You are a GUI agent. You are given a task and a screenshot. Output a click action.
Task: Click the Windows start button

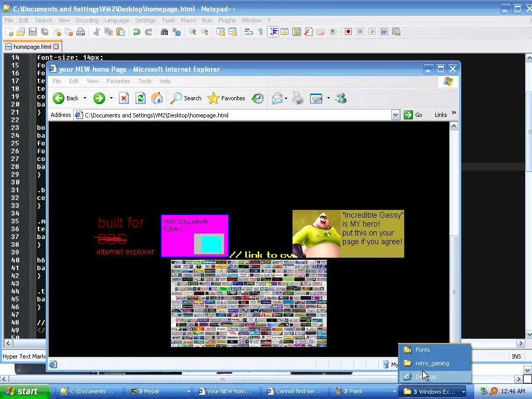24,391
